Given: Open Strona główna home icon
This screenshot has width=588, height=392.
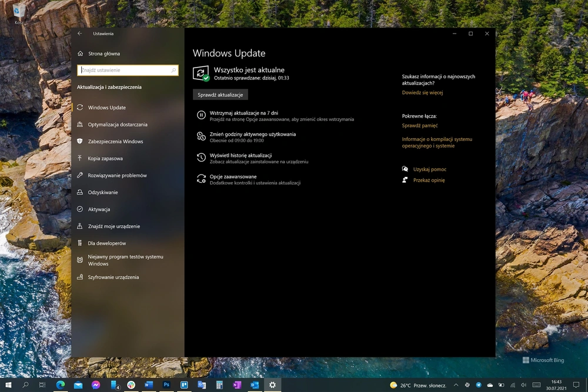Looking at the screenshot, I should 80,53.
